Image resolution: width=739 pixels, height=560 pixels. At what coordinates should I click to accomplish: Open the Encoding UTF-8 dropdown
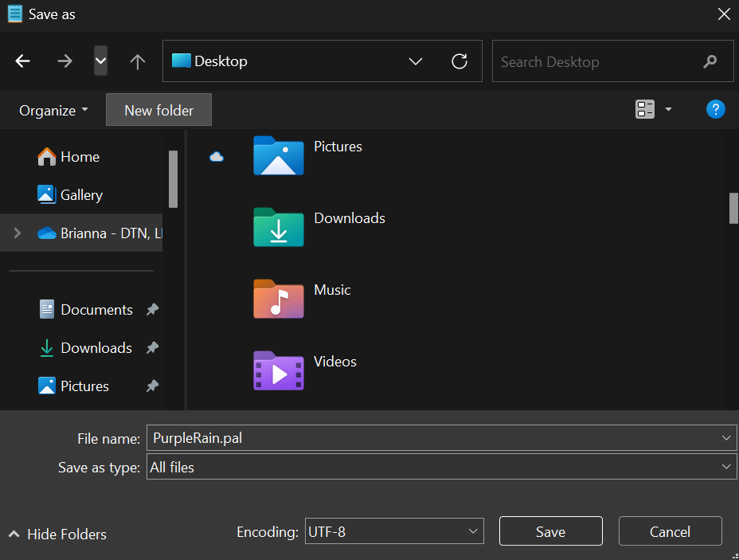[x=394, y=531]
